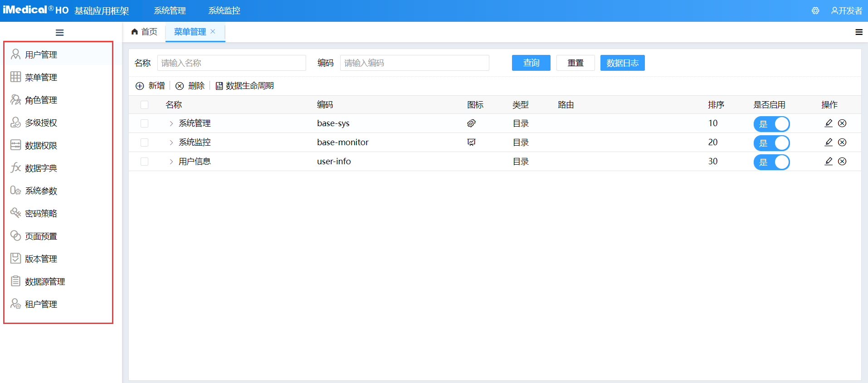This screenshot has width=868, height=383.
Task: Edit the 用户信息 row
Action: (x=829, y=161)
